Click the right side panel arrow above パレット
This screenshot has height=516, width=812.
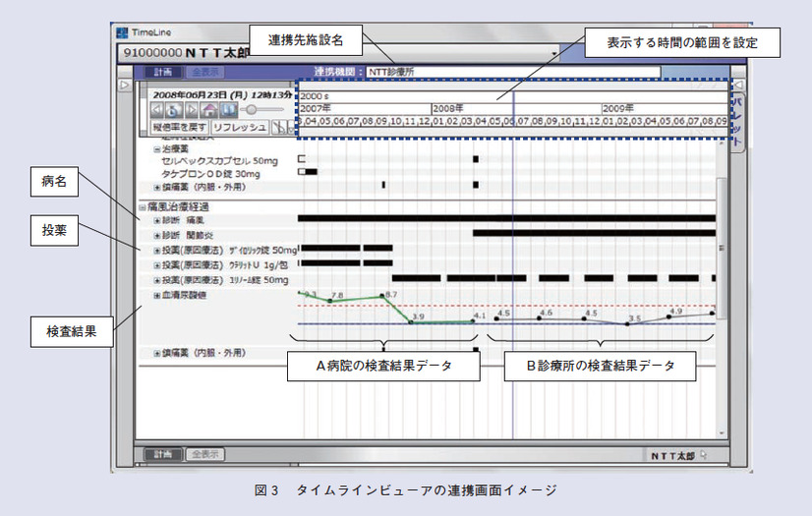tap(739, 85)
